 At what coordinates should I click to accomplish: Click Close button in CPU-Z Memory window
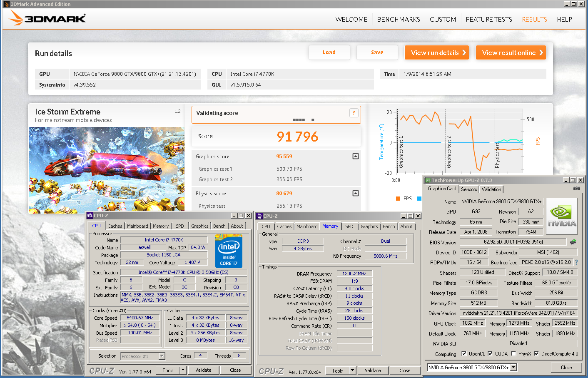coord(405,371)
